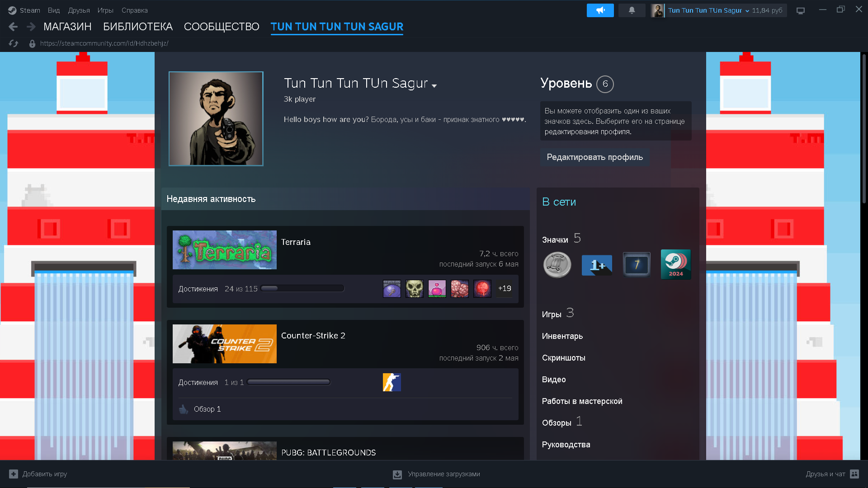Viewport: 868px width, 488px height.
Task: Click the thumbs-up review icon
Action: coord(184,409)
